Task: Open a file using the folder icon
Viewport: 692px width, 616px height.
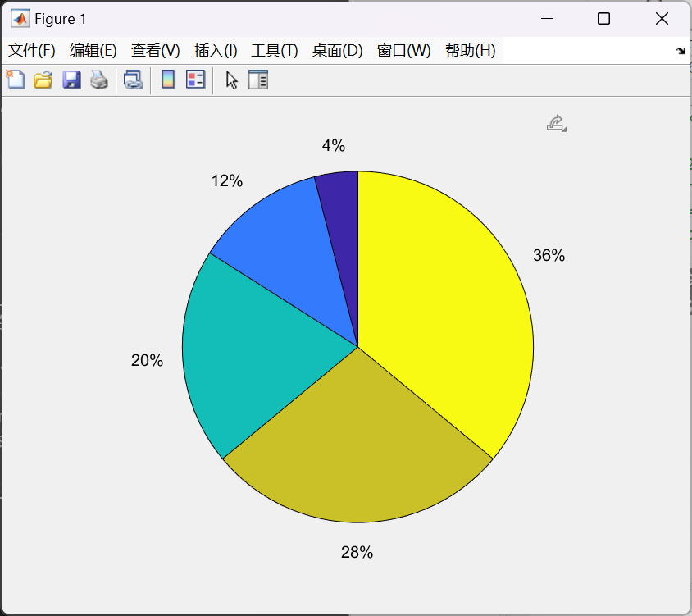Action: (43, 80)
